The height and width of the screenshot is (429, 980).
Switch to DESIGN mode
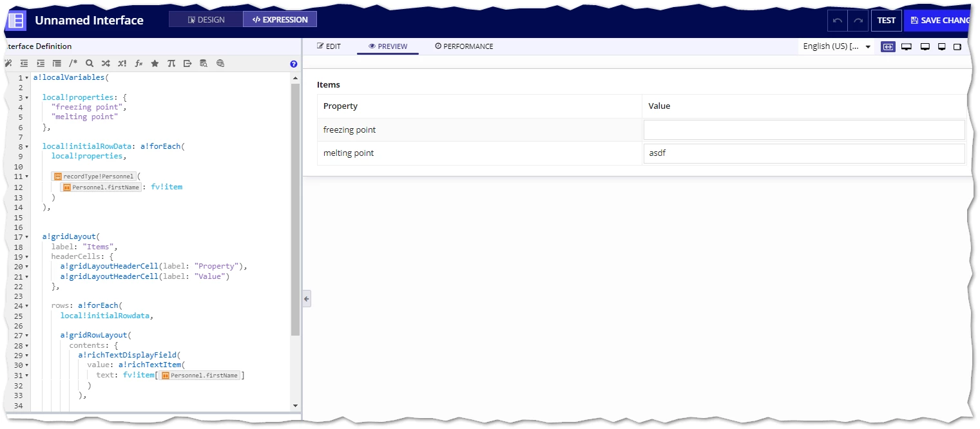pyautogui.click(x=206, y=19)
